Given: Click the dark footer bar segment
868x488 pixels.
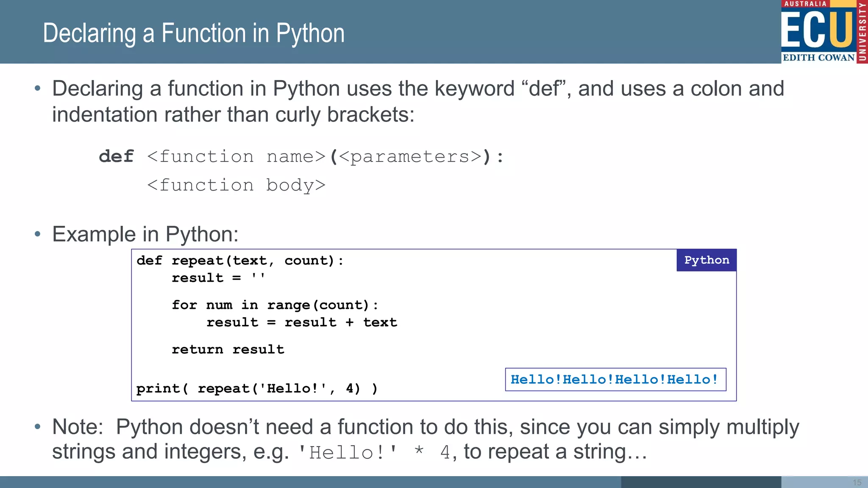Looking at the screenshot, I should tap(701, 482).
